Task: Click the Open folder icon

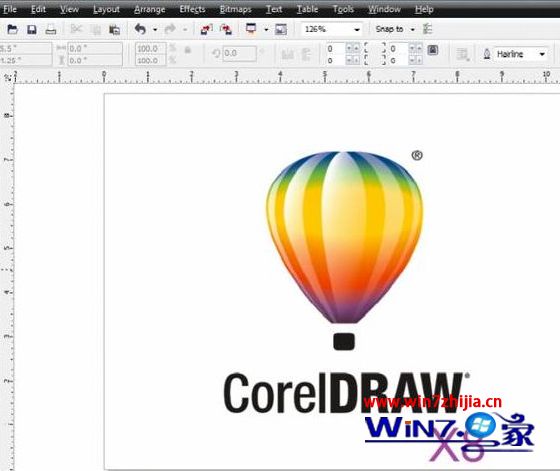Action: (12, 29)
